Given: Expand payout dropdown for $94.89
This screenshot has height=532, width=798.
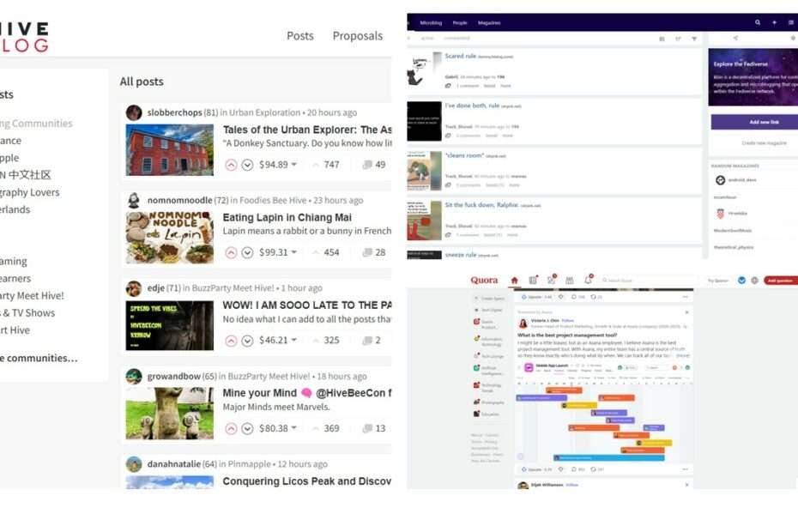Looking at the screenshot, I should [293, 165].
